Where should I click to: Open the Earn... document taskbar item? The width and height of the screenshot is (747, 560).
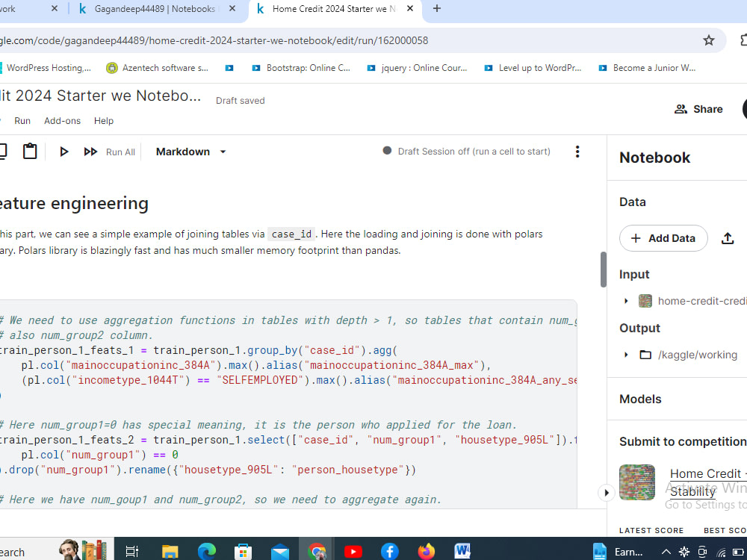click(x=618, y=552)
